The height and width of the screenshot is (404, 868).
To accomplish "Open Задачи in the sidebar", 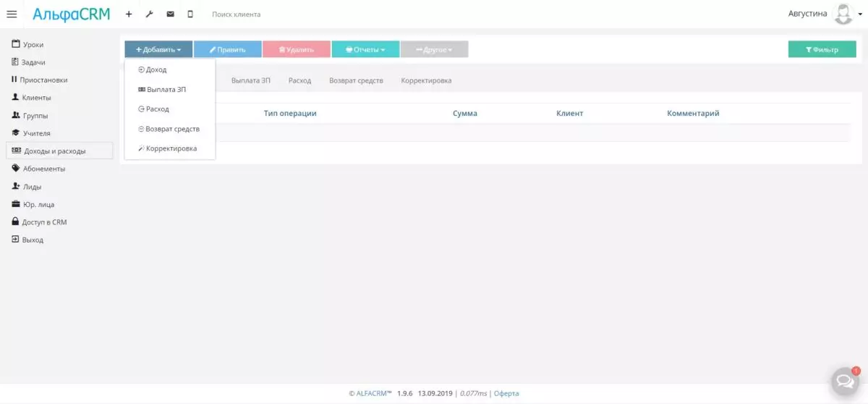I will point(33,62).
